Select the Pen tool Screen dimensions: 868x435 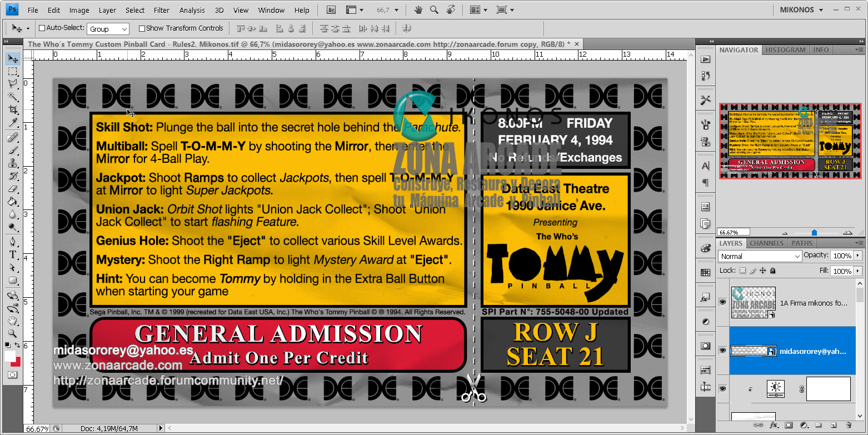pos(13,242)
